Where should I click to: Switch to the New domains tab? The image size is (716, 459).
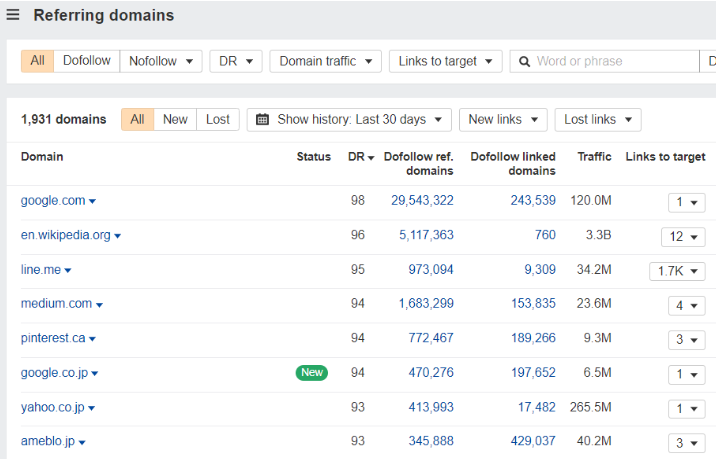(x=175, y=120)
